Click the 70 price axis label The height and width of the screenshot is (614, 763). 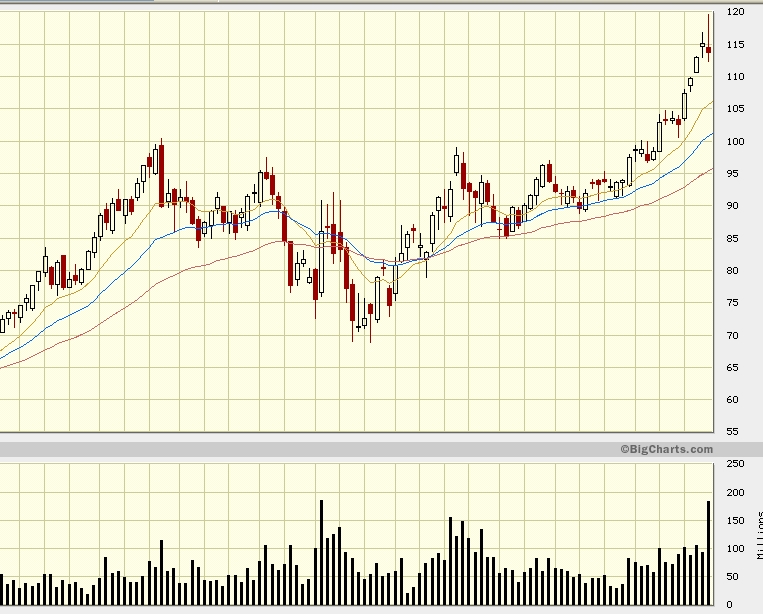click(x=733, y=335)
